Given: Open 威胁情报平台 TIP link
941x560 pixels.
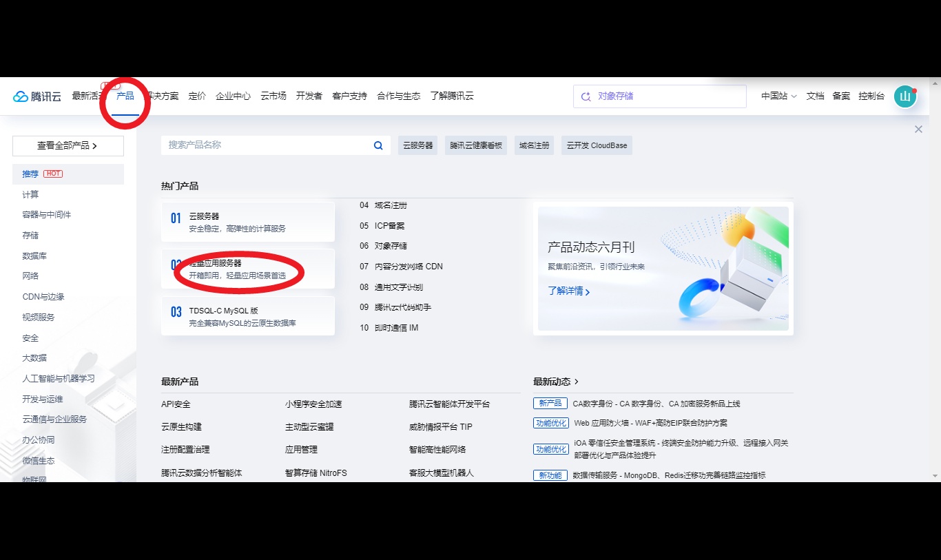Looking at the screenshot, I should coord(441,427).
